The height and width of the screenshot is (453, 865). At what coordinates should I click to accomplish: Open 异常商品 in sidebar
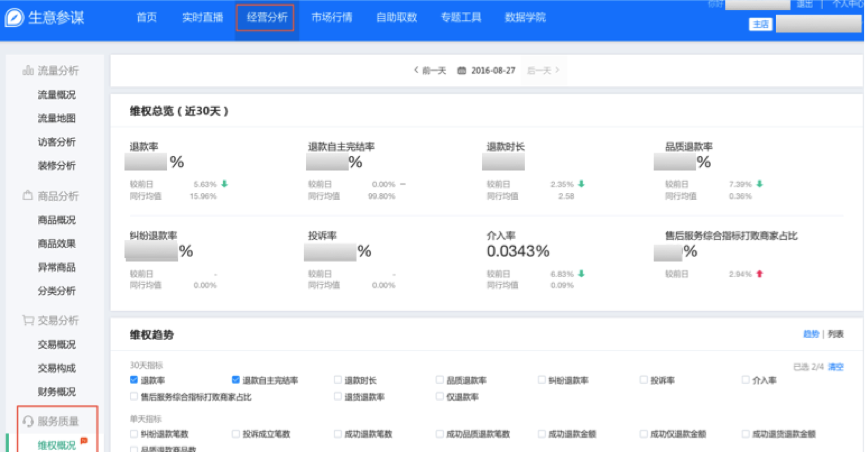56,267
